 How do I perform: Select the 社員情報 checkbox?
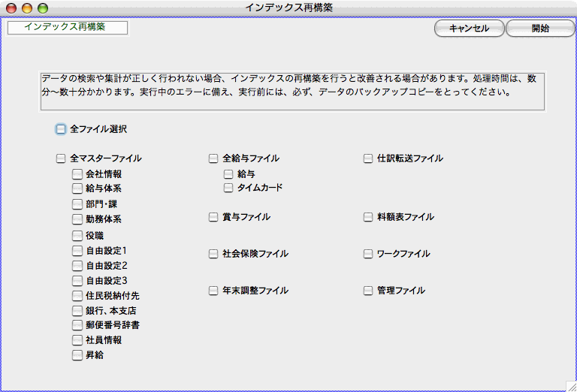[77, 341]
